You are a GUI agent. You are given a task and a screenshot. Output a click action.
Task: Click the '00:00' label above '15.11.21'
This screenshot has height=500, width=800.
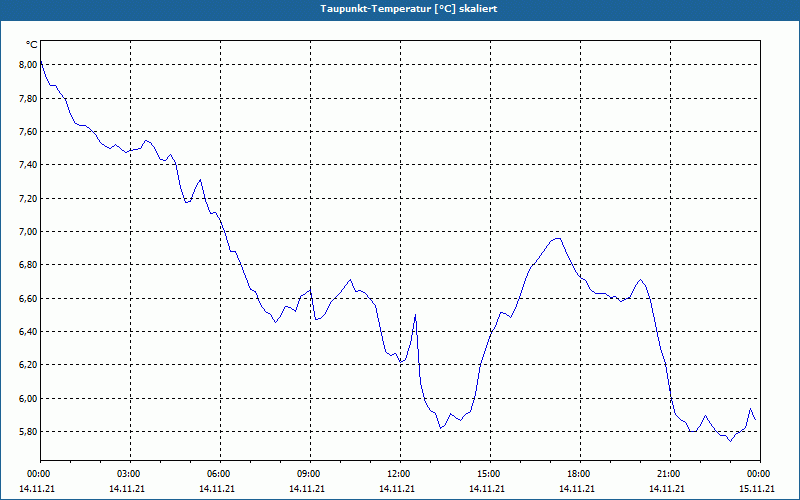pyautogui.click(x=760, y=474)
